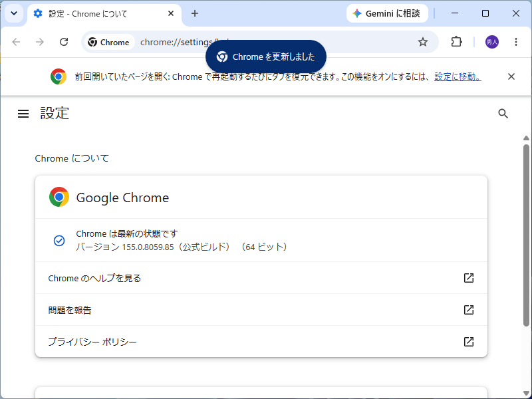
Task: Open プライバシー ポリシー row
Action: tap(261, 342)
